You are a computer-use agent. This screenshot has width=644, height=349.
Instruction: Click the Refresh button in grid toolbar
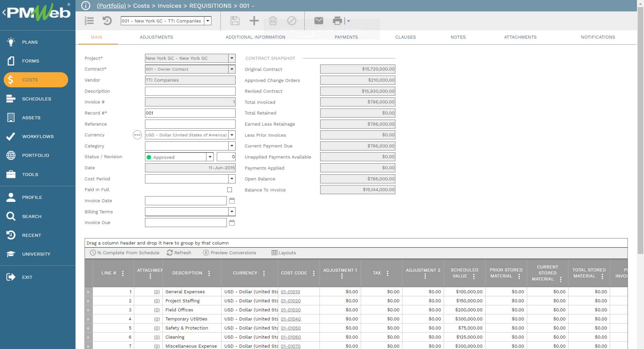179,253
